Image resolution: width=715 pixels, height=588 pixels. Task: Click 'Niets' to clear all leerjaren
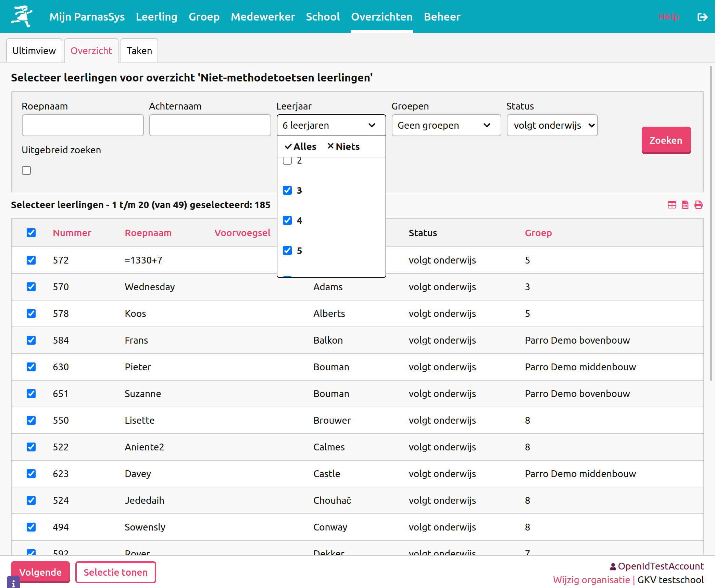pyautogui.click(x=343, y=146)
